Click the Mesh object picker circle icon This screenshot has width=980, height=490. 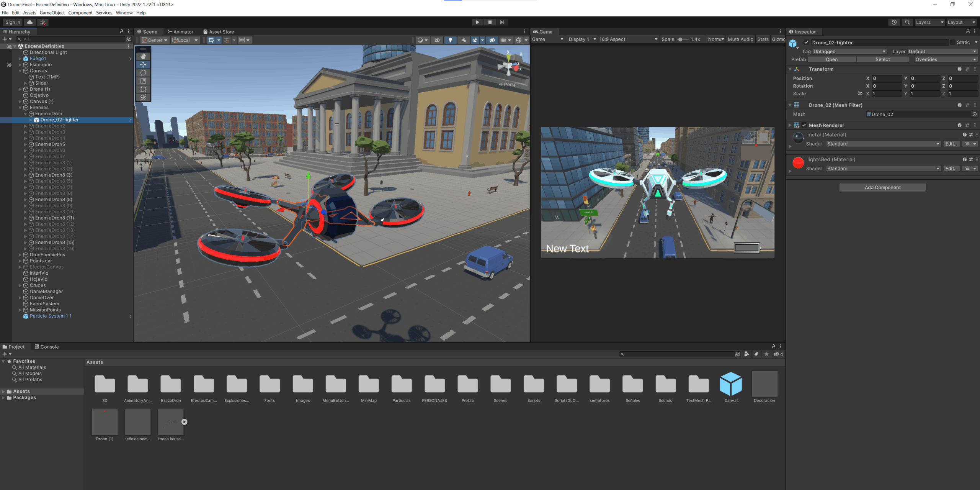975,114
